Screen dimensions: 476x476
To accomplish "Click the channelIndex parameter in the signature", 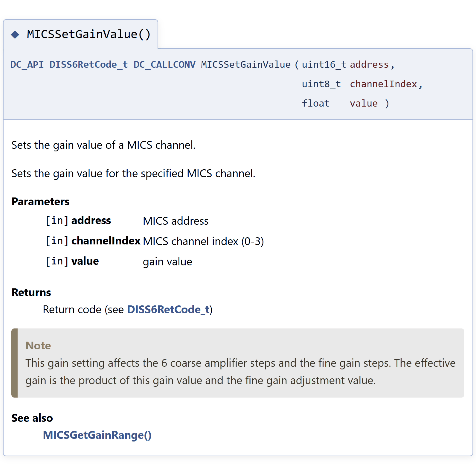I will [x=384, y=84].
